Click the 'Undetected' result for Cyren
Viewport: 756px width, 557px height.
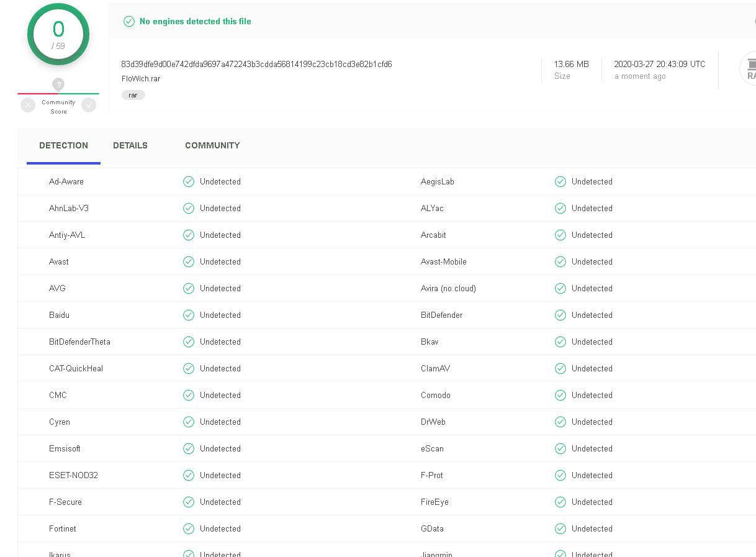[x=220, y=422]
